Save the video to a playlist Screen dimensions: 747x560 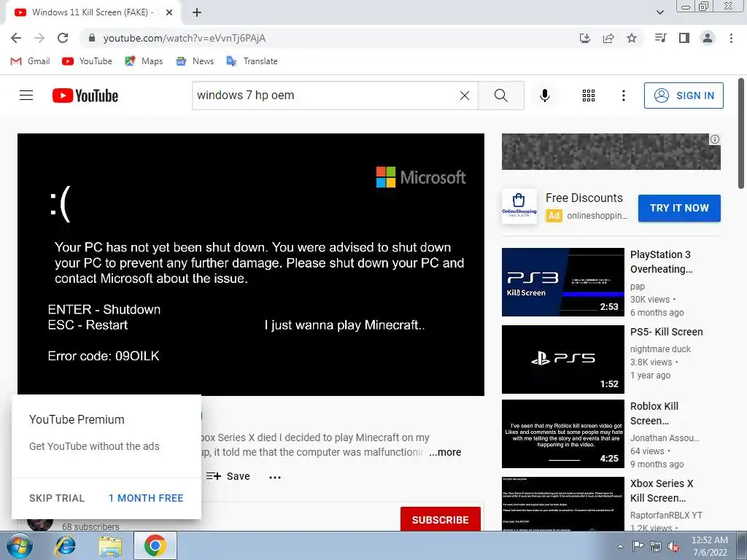pos(228,476)
